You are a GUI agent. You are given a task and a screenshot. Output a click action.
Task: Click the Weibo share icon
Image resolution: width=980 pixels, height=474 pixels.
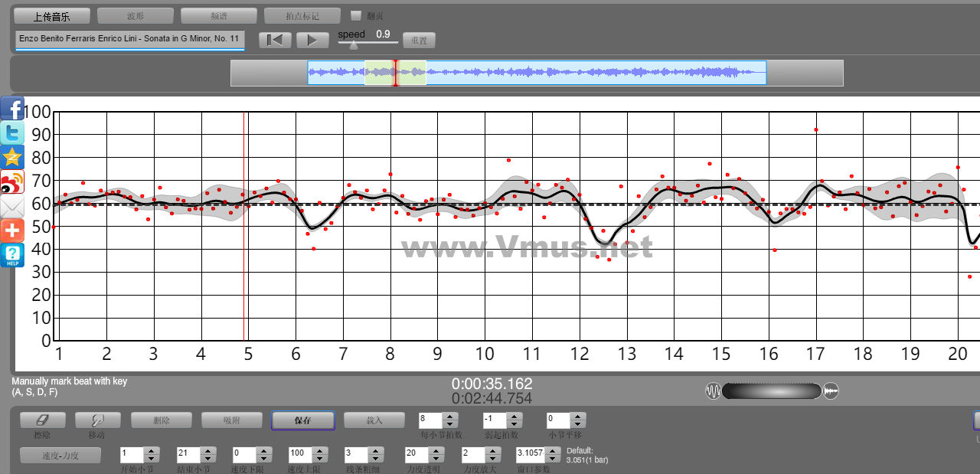click(12, 181)
